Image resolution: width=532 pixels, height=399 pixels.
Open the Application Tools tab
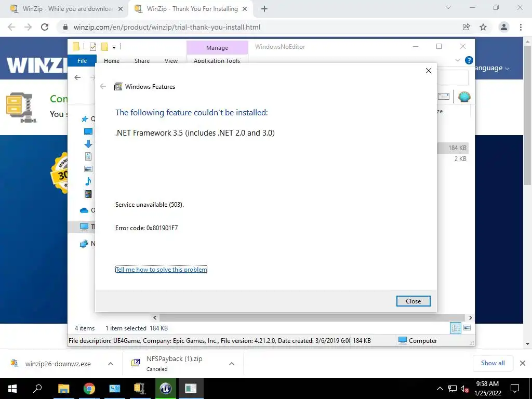coord(217,61)
